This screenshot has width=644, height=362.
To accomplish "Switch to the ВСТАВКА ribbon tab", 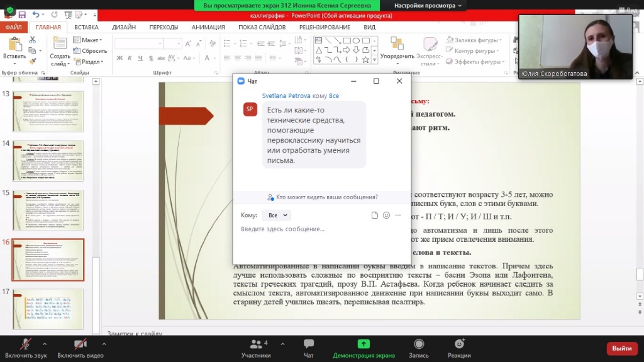I will 86,27.
